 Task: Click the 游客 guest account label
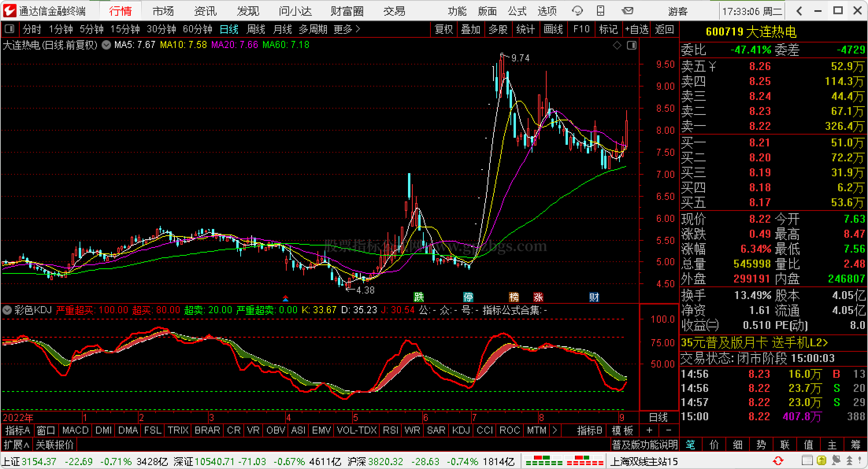click(x=678, y=11)
